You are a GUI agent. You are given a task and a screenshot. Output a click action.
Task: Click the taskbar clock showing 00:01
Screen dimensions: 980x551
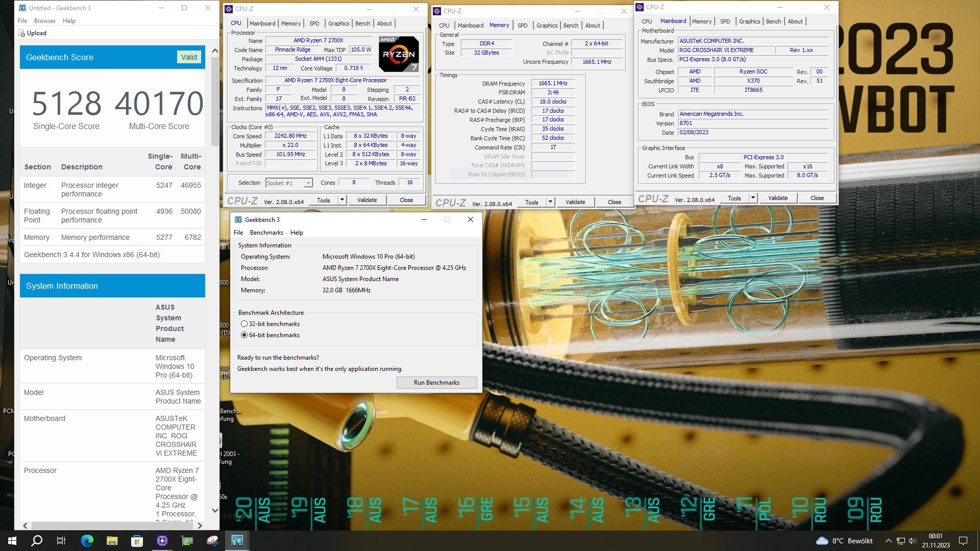[x=936, y=541]
